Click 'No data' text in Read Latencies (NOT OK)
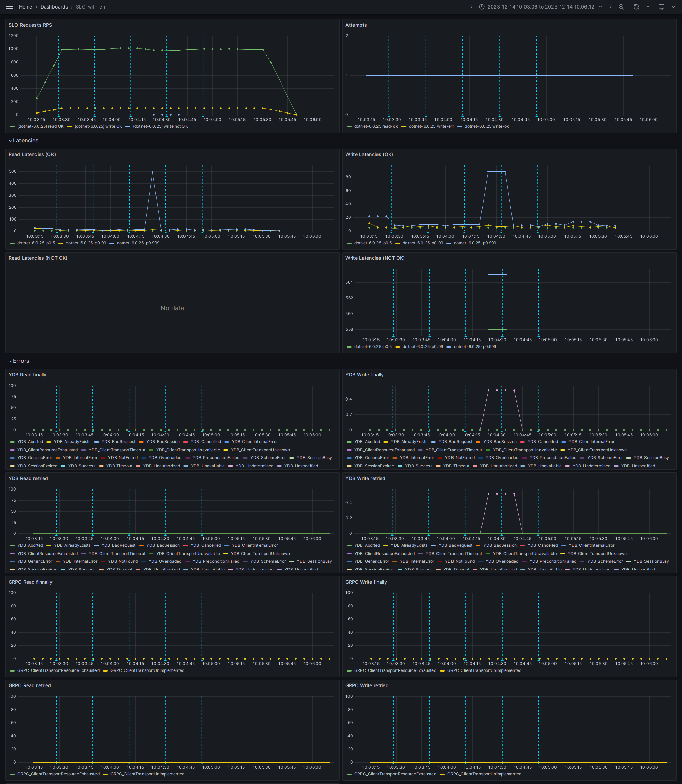 (x=173, y=308)
